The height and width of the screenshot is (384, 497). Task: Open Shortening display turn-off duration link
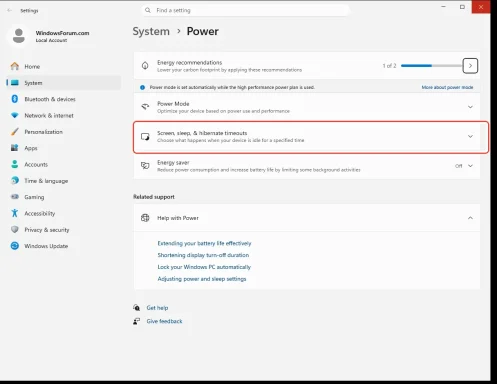pos(203,255)
